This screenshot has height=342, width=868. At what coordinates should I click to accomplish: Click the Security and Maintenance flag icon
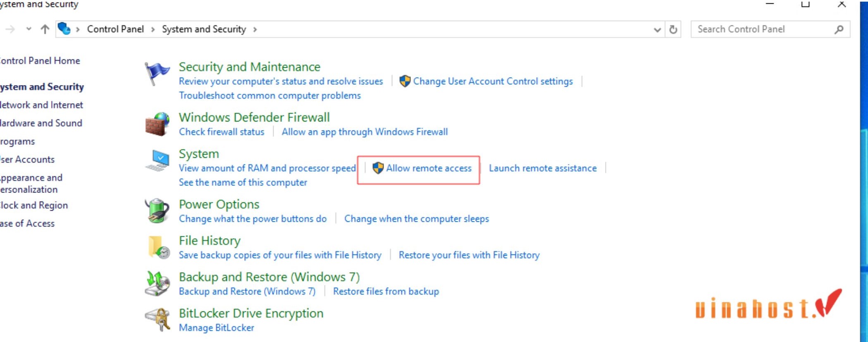tap(157, 74)
